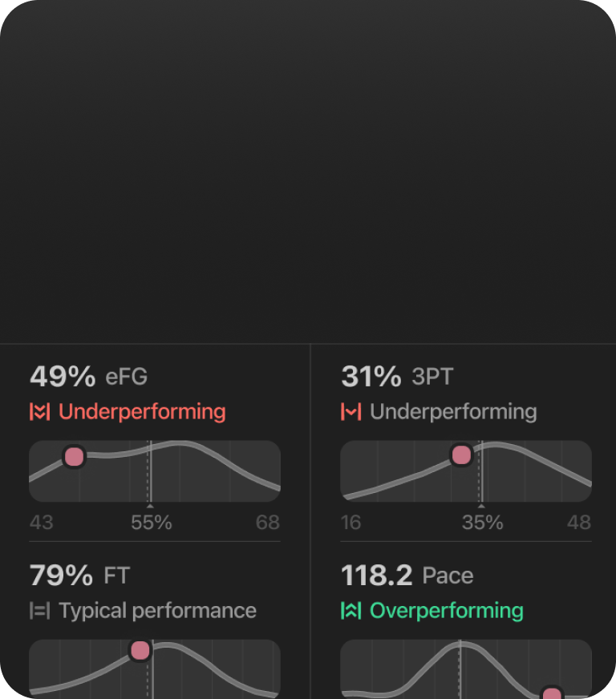This screenshot has width=616, height=699.
Task: Click the green overperforming icon for Pace
Action: [x=351, y=611]
